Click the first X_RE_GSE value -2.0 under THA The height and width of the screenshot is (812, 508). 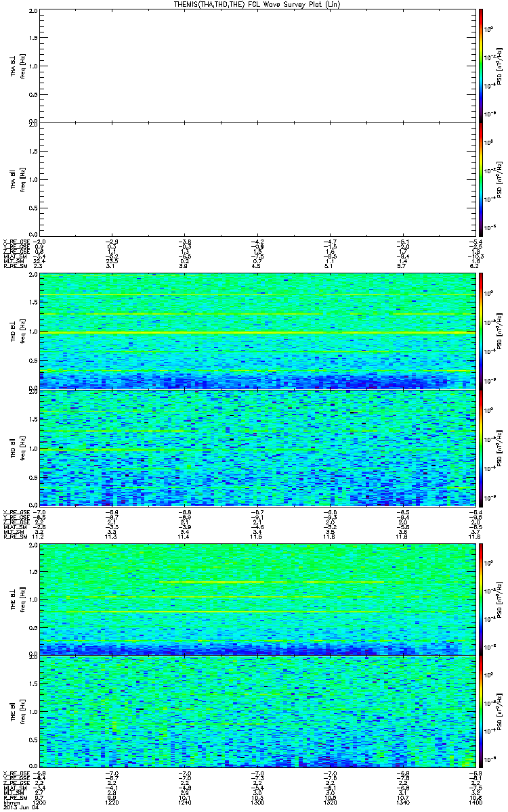40,242
